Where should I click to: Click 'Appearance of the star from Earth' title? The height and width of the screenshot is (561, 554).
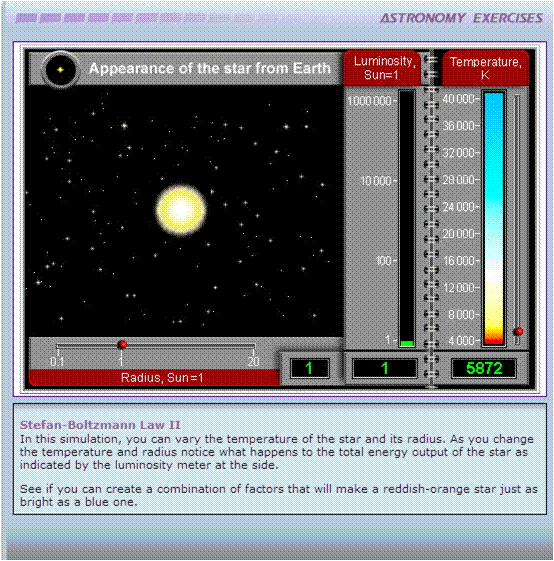pyautogui.click(x=210, y=68)
